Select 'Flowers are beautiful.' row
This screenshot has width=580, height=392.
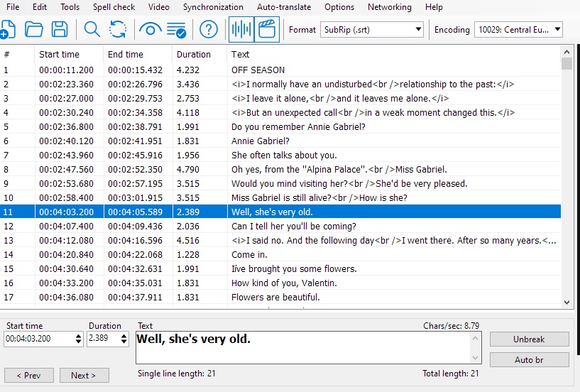tap(280, 298)
